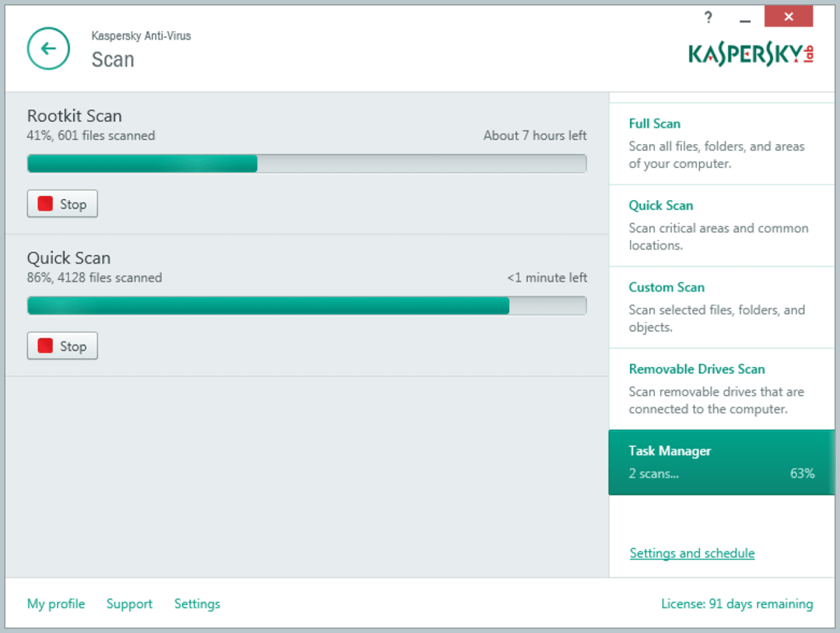Screen dimensions: 840x633
Task: Go back using the circled arrow icon
Action: click(x=48, y=49)
